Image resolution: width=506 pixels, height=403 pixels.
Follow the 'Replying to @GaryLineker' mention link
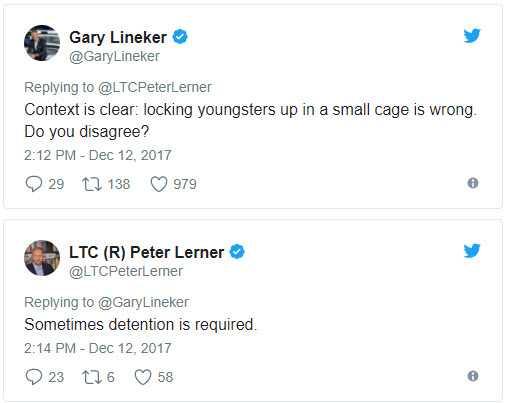pos(143,302)
